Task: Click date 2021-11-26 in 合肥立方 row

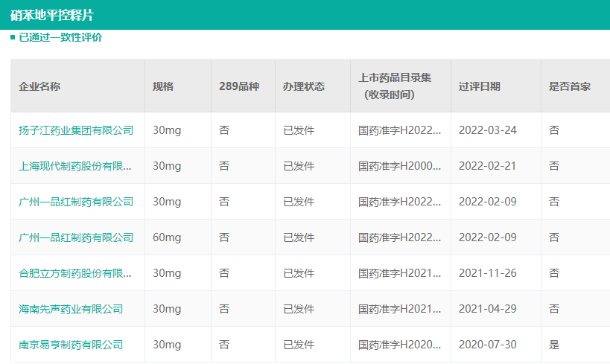Action: [x=487, y=273]
